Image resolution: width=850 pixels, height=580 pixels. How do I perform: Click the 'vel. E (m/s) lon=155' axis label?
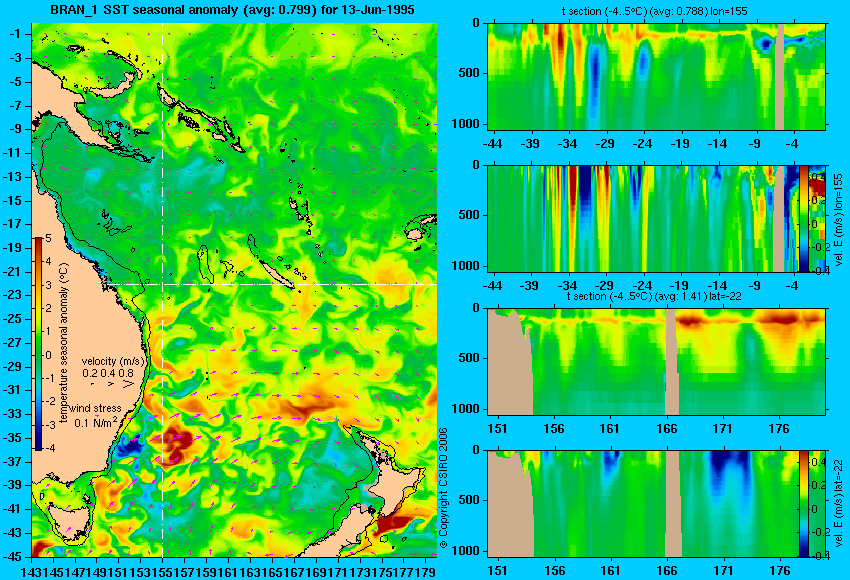pyautogui.click(x=838, y=218)
